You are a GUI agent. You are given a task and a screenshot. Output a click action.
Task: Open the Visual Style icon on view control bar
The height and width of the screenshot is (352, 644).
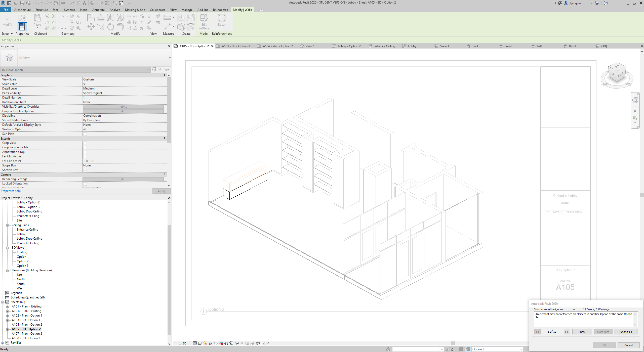pyautogui.click(x=200, y=343)
